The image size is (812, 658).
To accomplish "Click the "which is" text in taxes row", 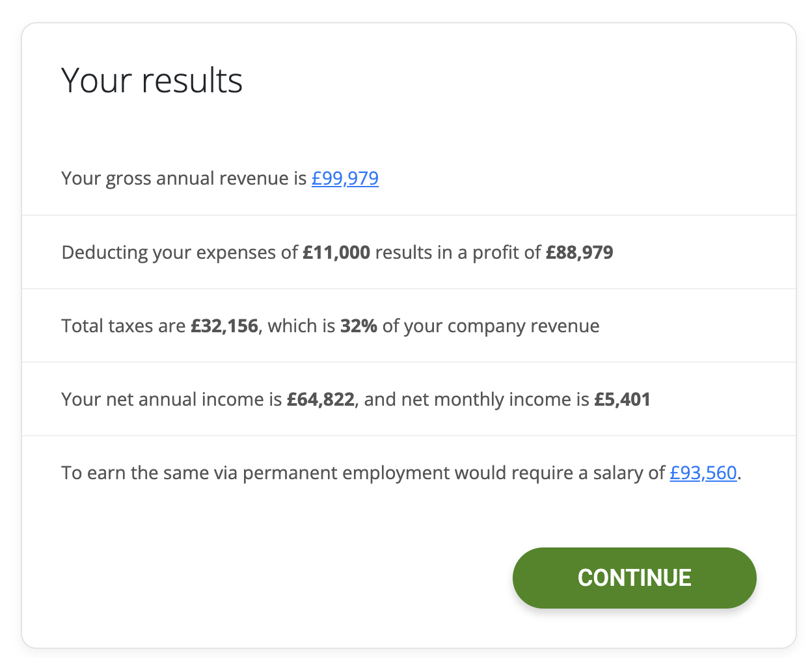I will click(301, 326).
